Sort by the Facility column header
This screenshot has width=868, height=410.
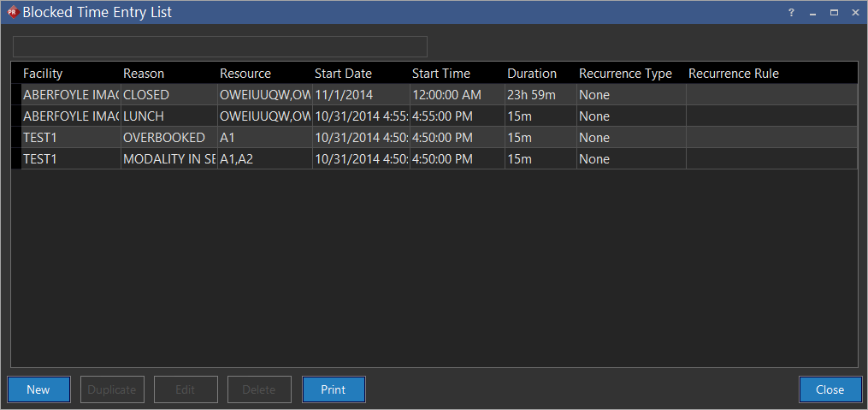(x=43, y=74)
